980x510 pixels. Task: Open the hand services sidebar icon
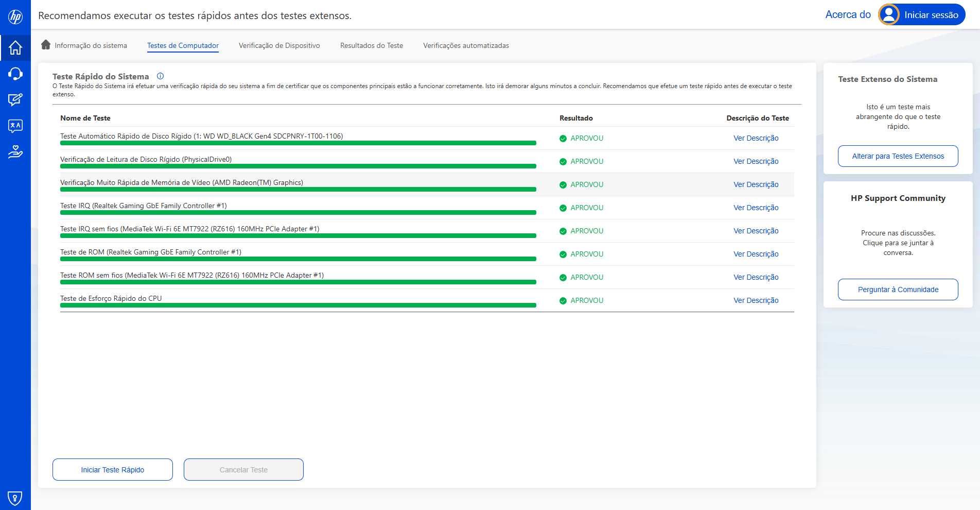tap(15, 152)
